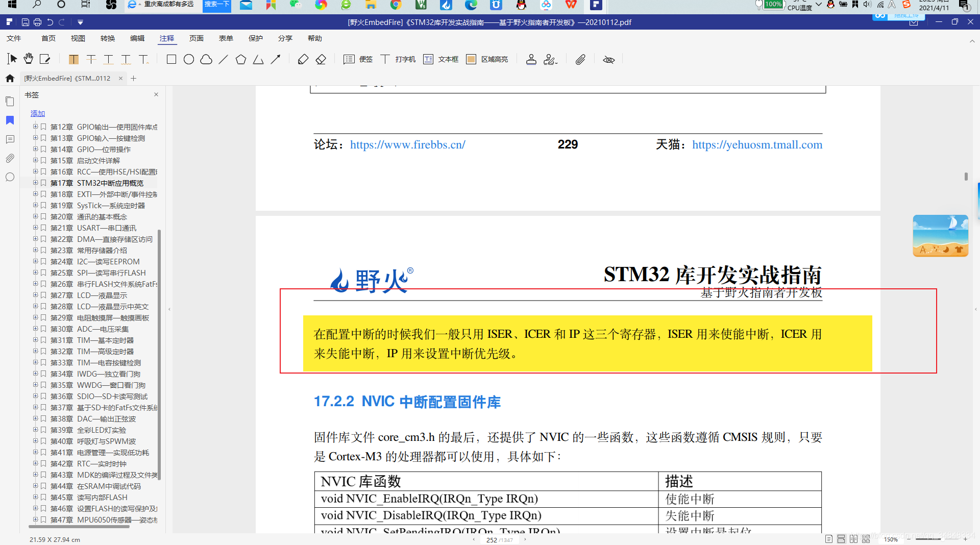Expand 第12章 GPIO输出 bookmark
This screenshot has width=980, height=545.
pos(35,127)
